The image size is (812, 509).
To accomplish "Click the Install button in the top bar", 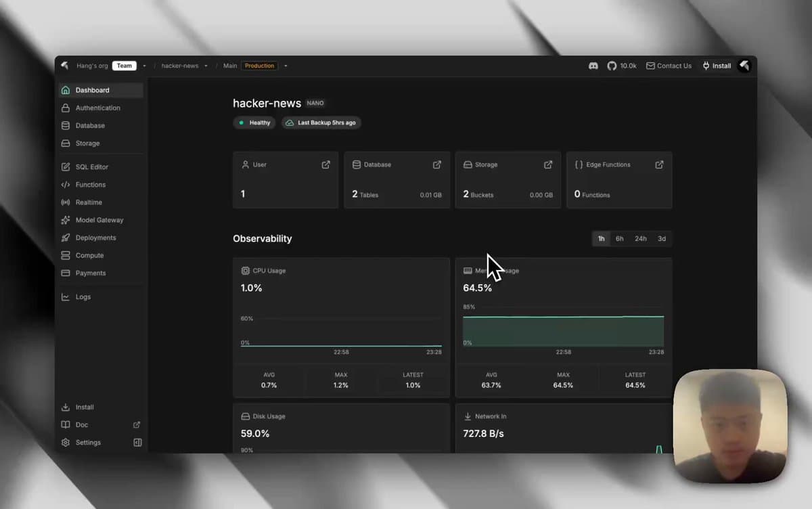I will coord(717,66).
